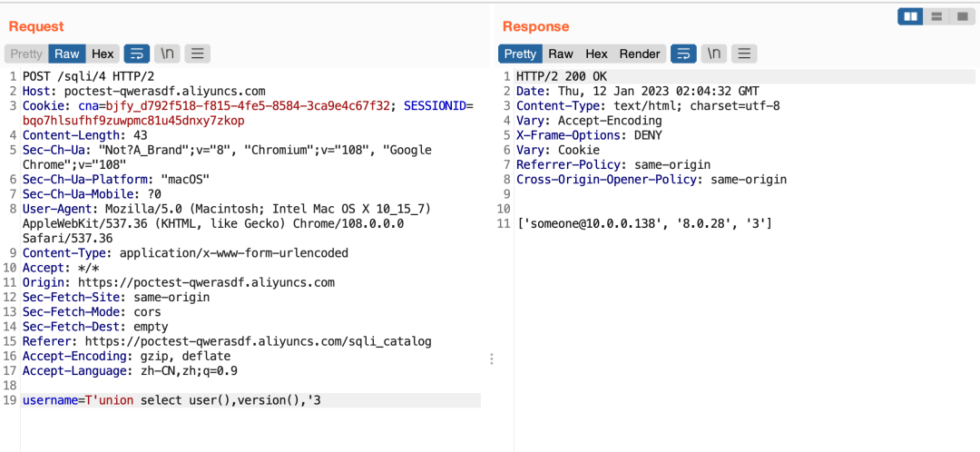This screenshot has height=452, width=980.
Task: Click the Response panel title
Action: point(535,26)
